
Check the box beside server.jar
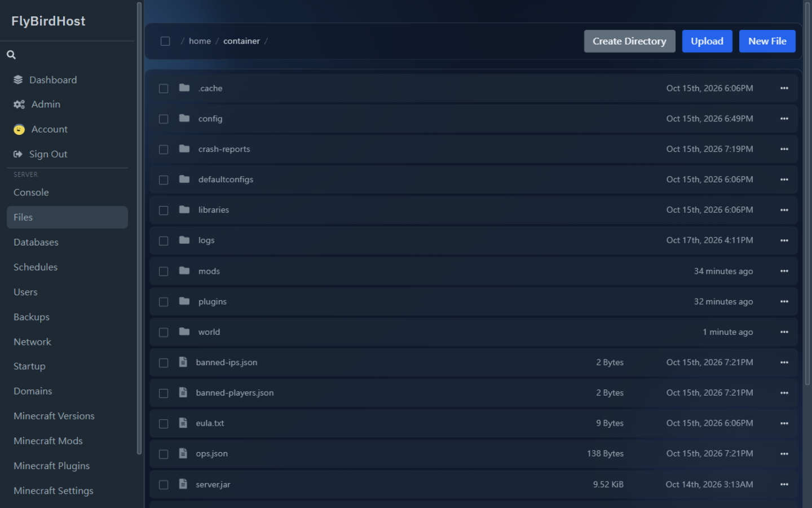tap(164, 485)
